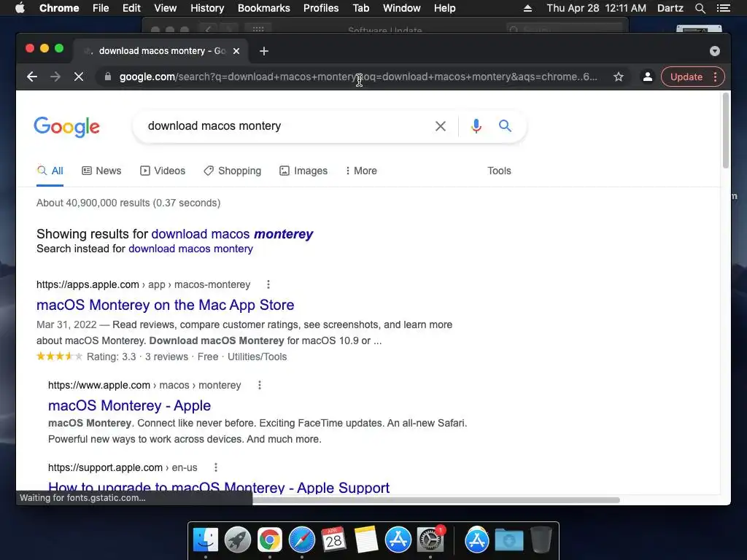Click the red Update button
This screenshot has height=560, width=747.
tap(686, 77)
